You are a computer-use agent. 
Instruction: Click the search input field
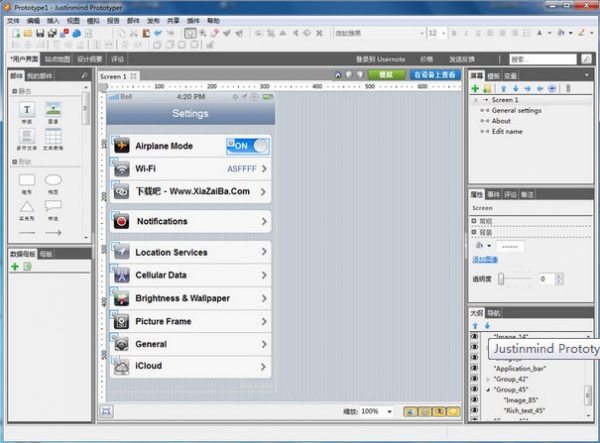[x=543, y=59]
